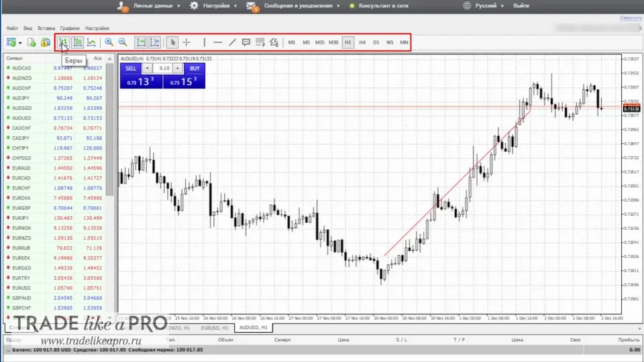Click the Выйти logout link

pyautogui.click(x=521, y=6)
